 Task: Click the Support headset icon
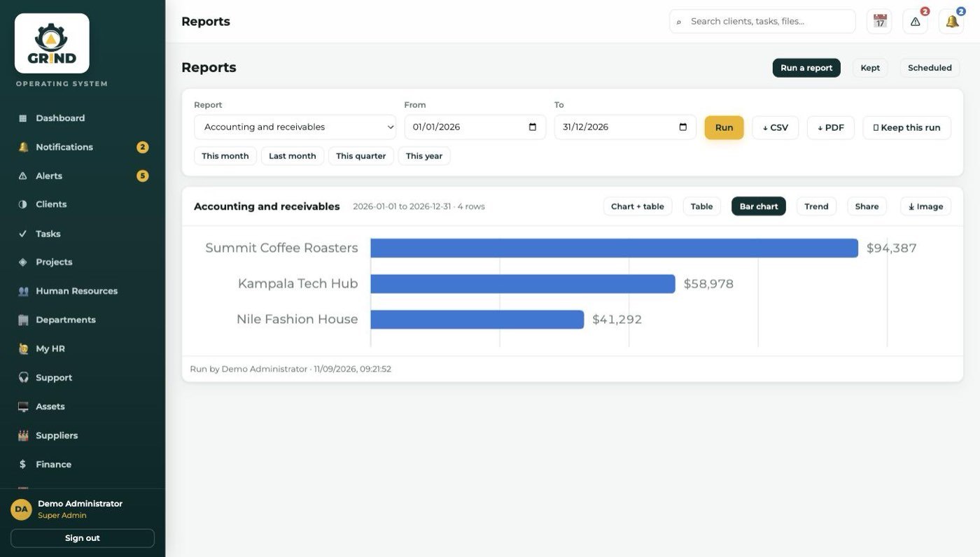pos(23,378)
